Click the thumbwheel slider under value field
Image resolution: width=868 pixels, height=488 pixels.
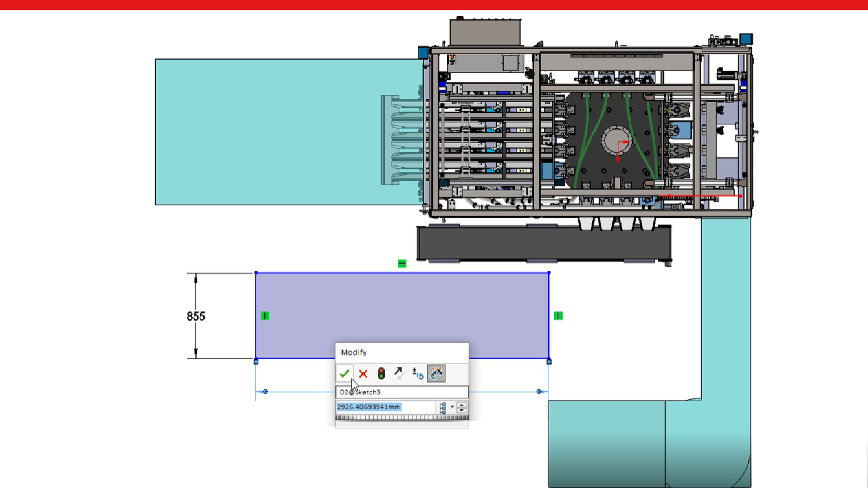401,418
